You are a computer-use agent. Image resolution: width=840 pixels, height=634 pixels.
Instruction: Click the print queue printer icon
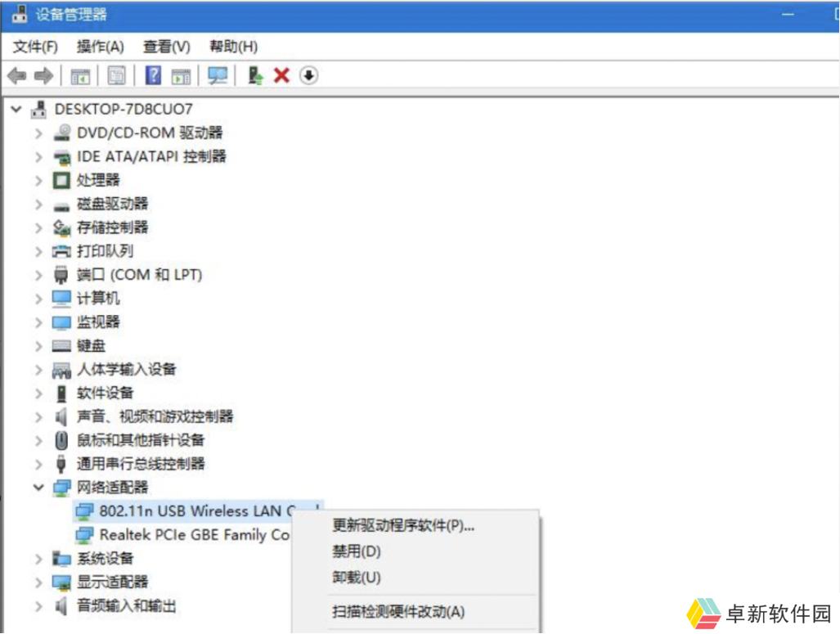[x=61, y=251]
